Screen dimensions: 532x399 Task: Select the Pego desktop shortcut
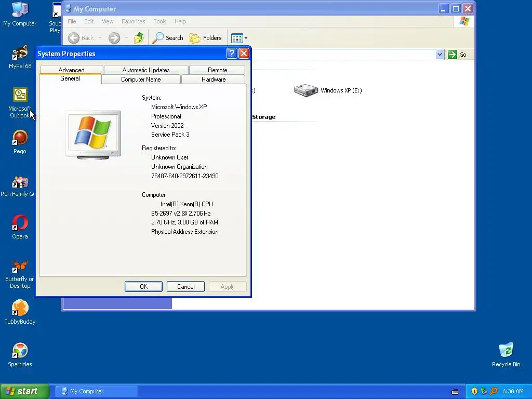click(20, 142)
